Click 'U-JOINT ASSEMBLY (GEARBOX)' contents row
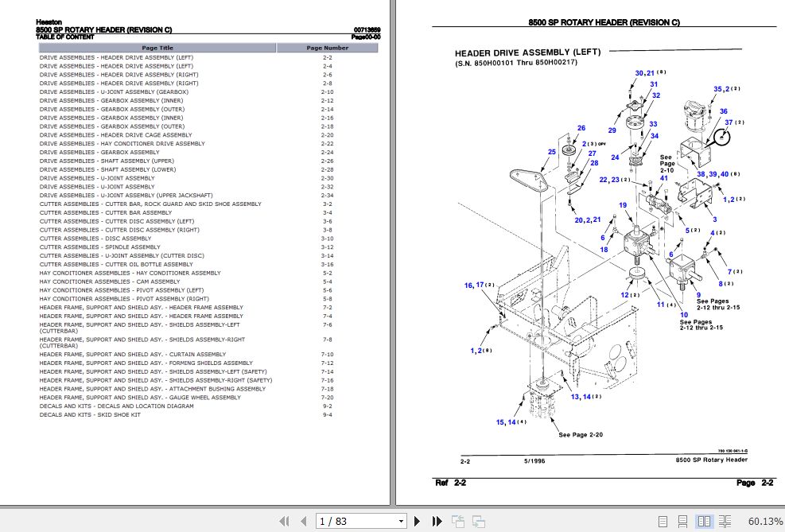This screenshot has height=532, width=785. click(208, 92)
